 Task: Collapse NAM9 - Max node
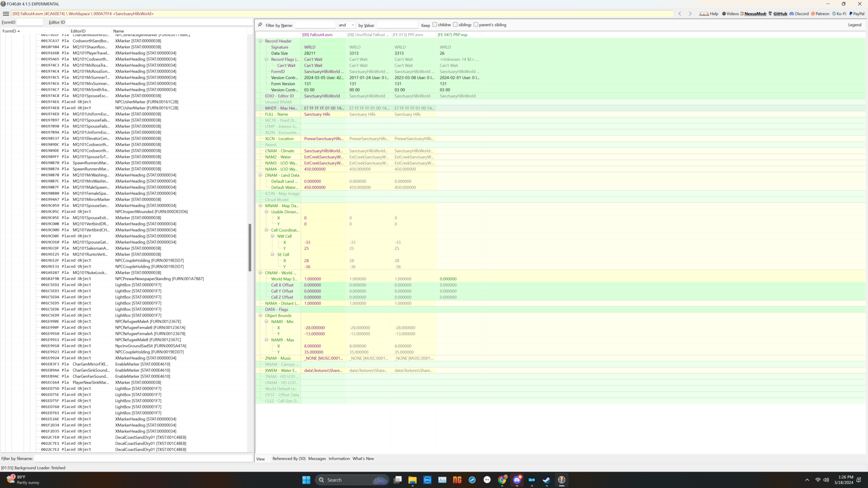tap(266, 340)
